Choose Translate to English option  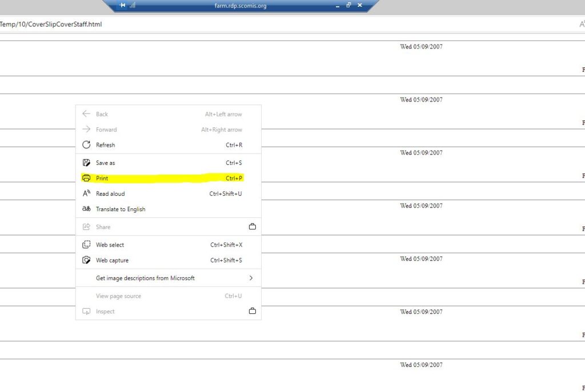coord(121,209)
